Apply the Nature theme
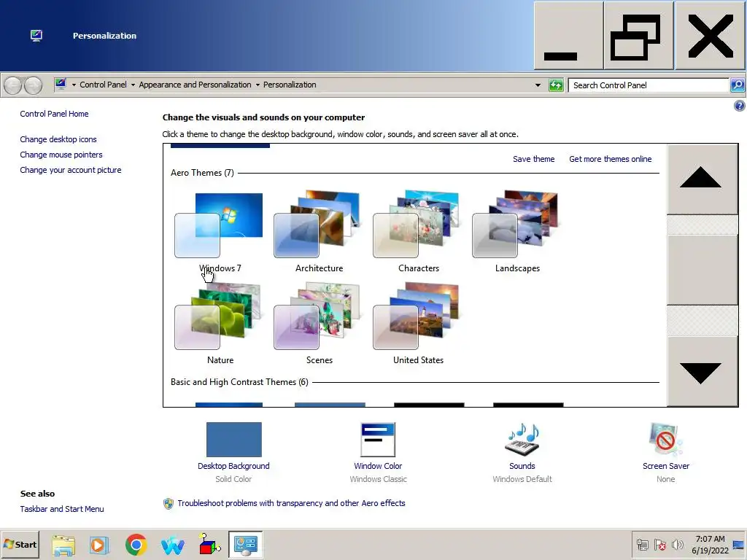The width and height of the screenshot is (747, 560). click(219, 324)
